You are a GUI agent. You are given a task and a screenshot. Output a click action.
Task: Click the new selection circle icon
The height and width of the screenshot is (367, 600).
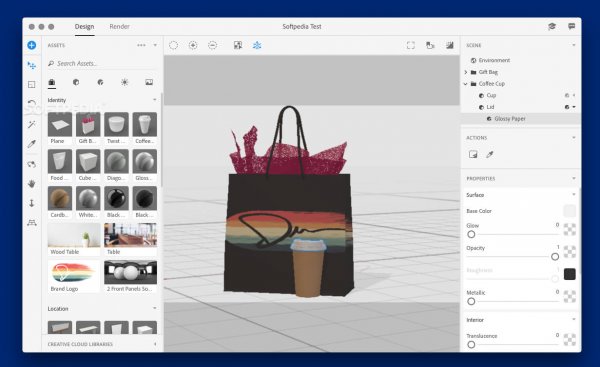click(173, 45)
